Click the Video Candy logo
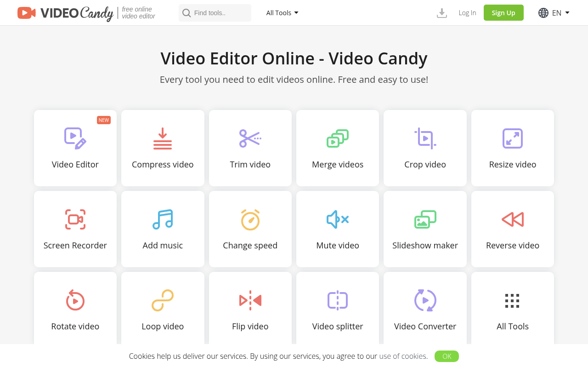Viewport: 588px width, 368px height. pos(65,12)
